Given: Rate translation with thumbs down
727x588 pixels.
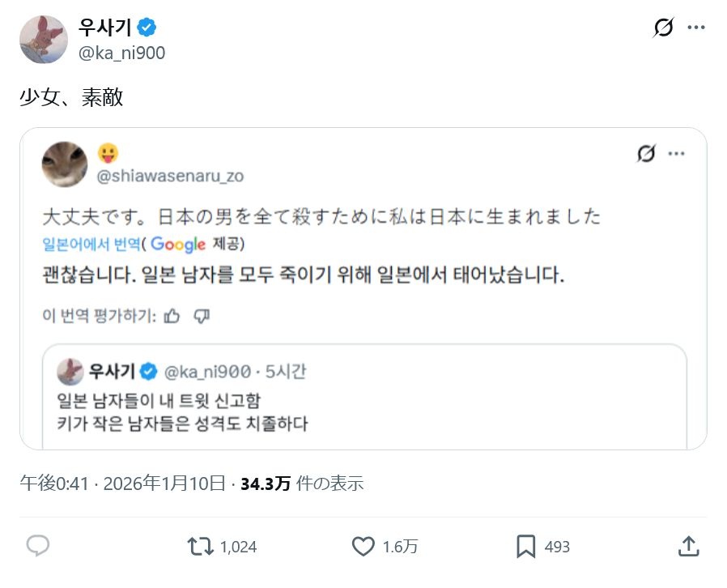Looking at the screenshot, I should [x=202, y=315].
